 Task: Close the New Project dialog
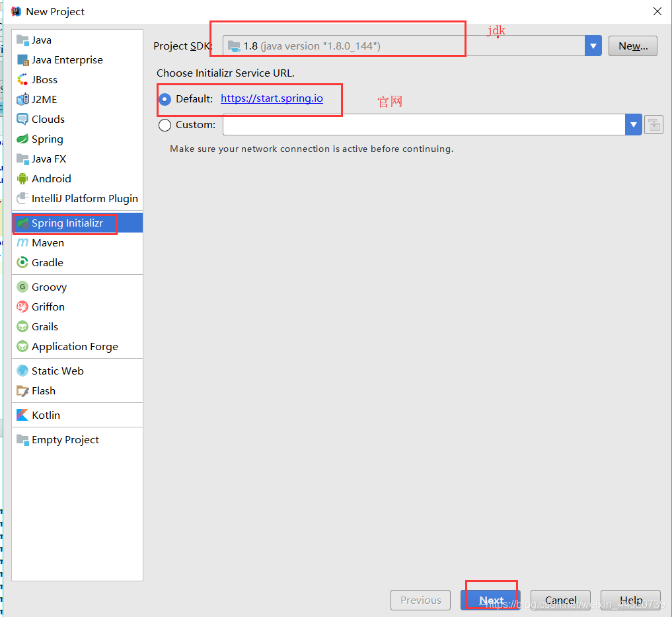tap(657, 11)
